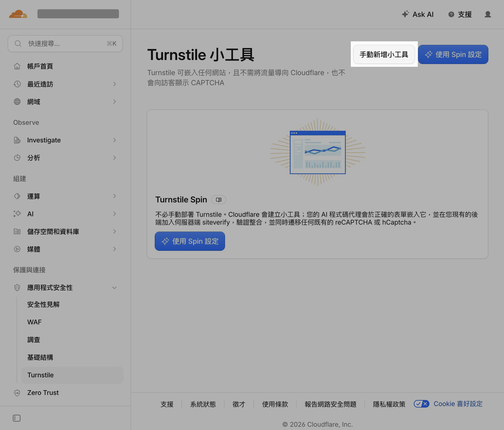Open the Turnstile Spin documentation book icon

[x=219, y=200]
